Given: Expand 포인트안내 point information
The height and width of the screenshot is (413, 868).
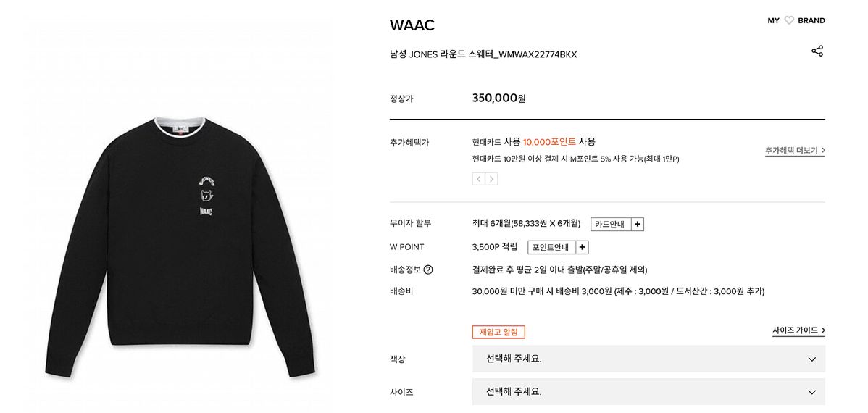Looking at the screenshot, I should tap(551, 248).
